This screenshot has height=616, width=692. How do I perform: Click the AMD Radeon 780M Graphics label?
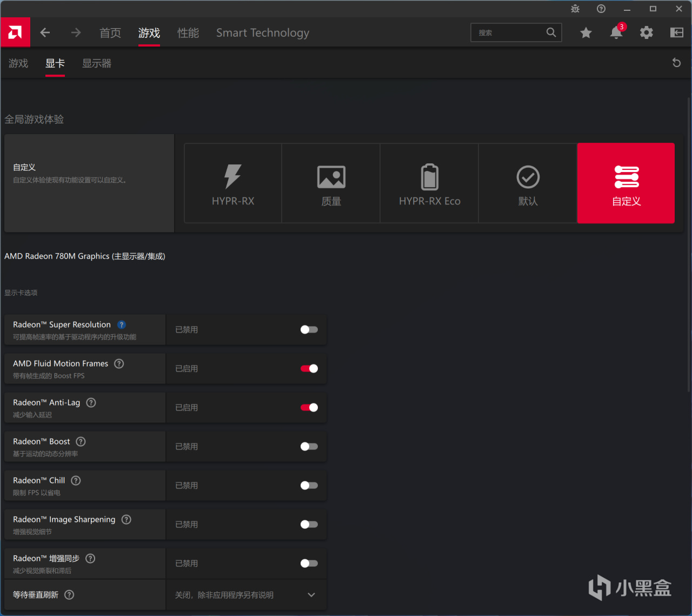(x=85, y=256)
